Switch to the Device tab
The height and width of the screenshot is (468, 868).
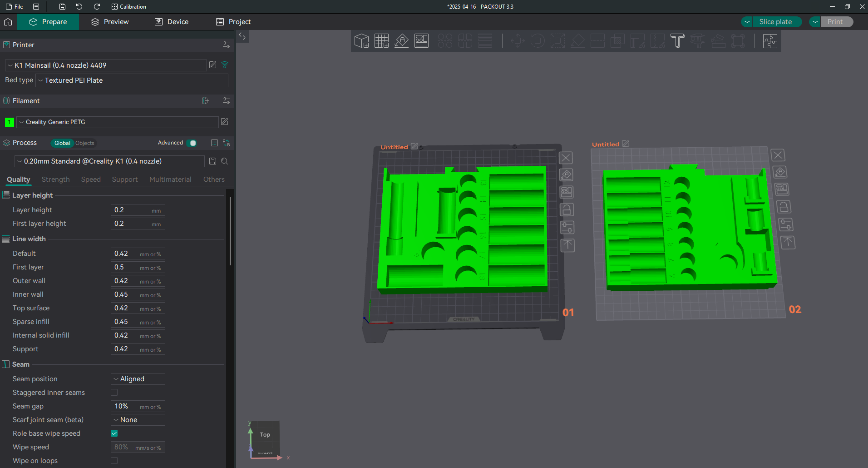tap(172, 22)
